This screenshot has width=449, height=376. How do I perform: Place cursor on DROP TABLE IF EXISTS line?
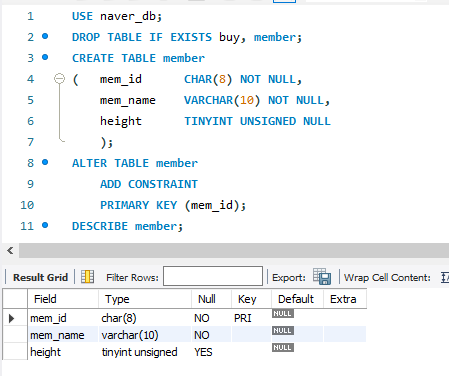tap(187, 37)
